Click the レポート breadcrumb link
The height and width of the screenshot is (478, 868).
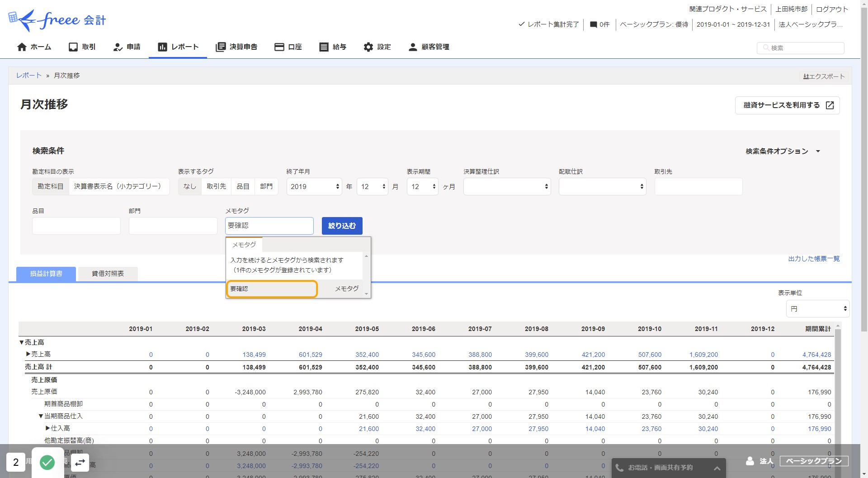pos(29,76)
